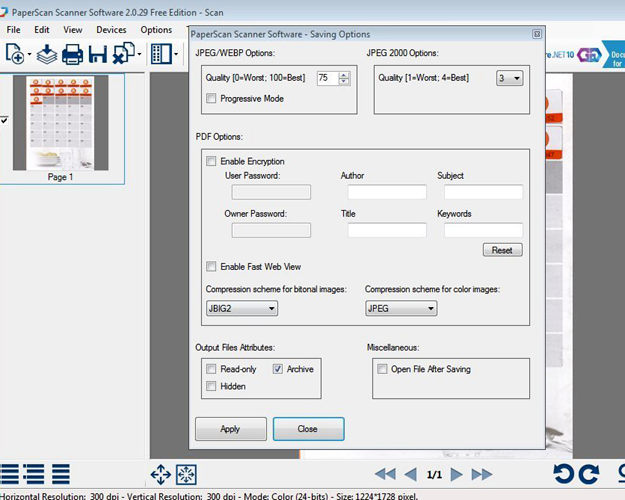Open the dropdown arrow next to new document icon

tap(29, 54)
